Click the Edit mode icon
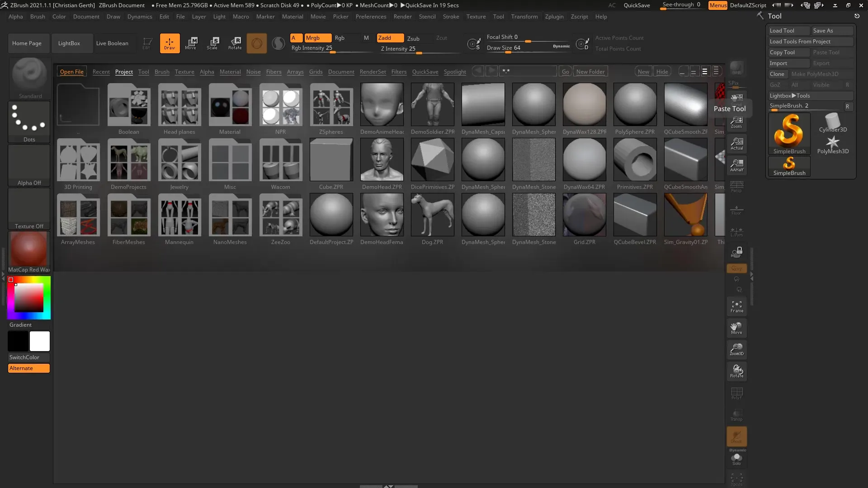The height and width of the screenshot is (488, 868). tap(147, 43)
